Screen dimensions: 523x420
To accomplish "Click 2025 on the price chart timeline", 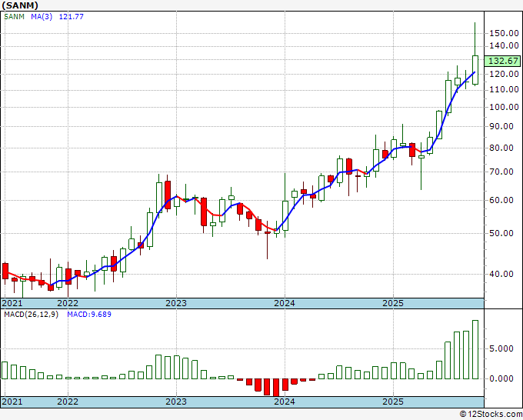I will click(393, 303).
